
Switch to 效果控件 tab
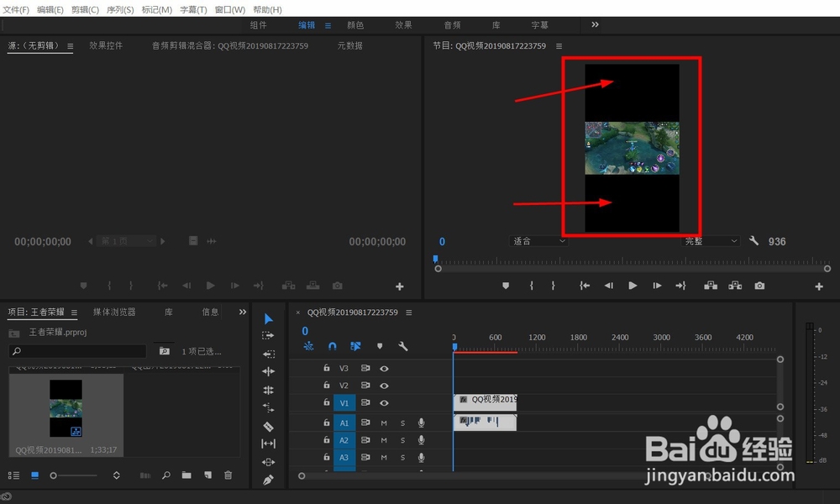coord(106,45)
